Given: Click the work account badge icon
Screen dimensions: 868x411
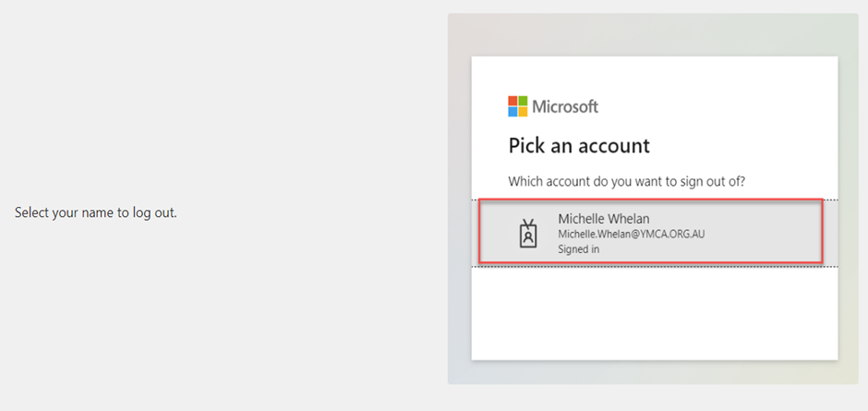Looking at the screenshot, I should (528, 234).
